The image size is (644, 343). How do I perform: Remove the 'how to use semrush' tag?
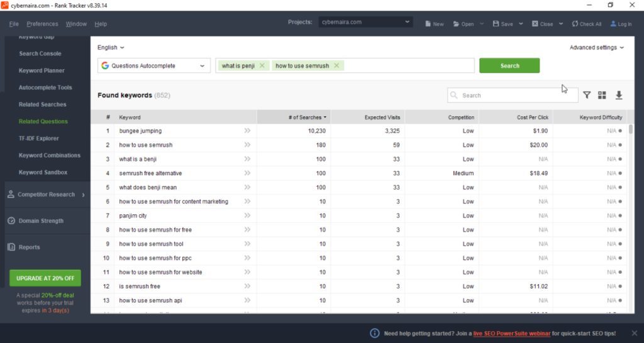(336, 66)
